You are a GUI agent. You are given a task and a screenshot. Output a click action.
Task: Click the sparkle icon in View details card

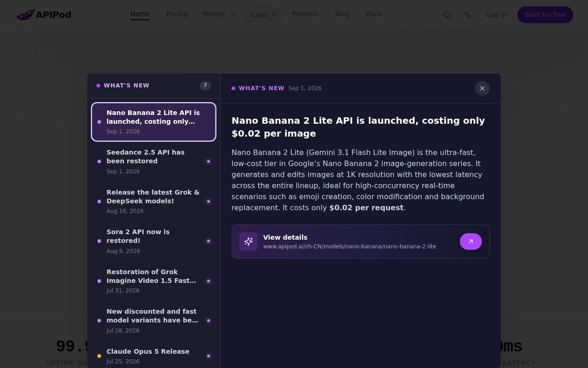(x=249, y=241)
